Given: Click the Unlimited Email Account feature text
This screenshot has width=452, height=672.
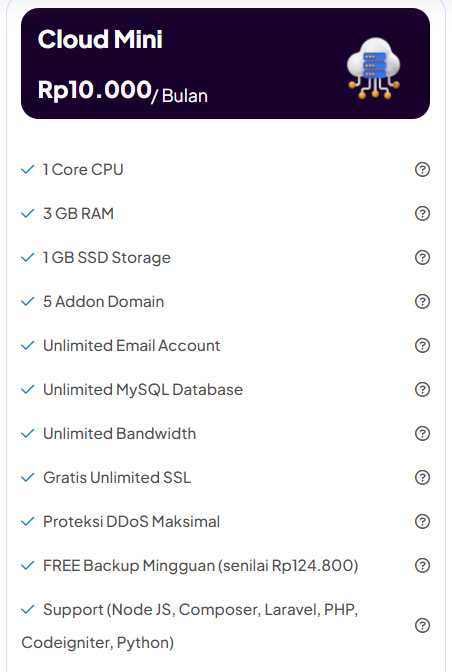Looking at the screenshot, I should [x=132, y=345].
